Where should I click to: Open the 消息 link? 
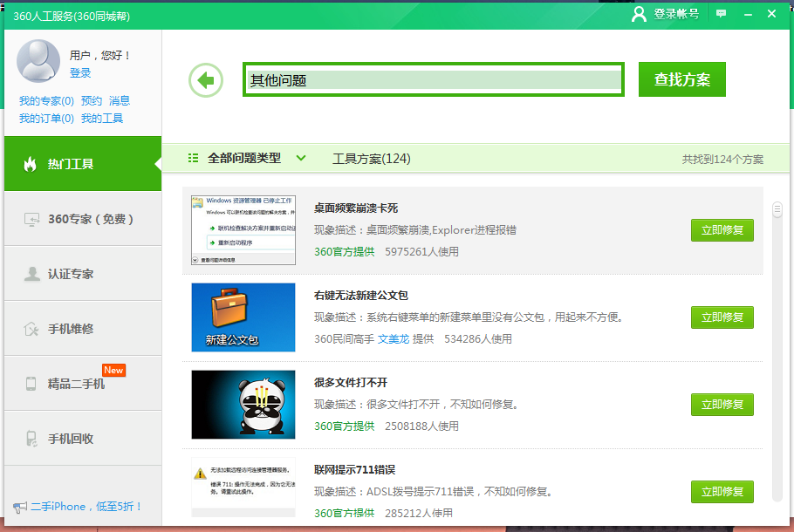pyautogui.click(x=120, y=100)
